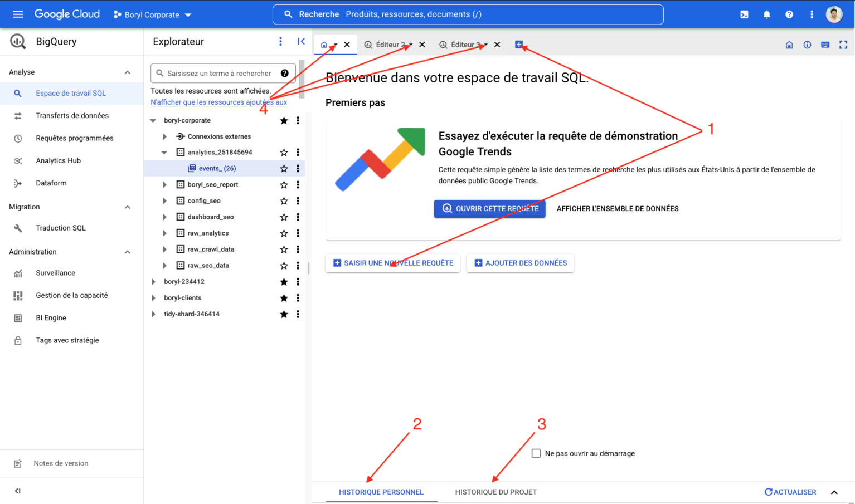
Task: Open the keyboard shortcuts panel
Action: click(825, 45)
